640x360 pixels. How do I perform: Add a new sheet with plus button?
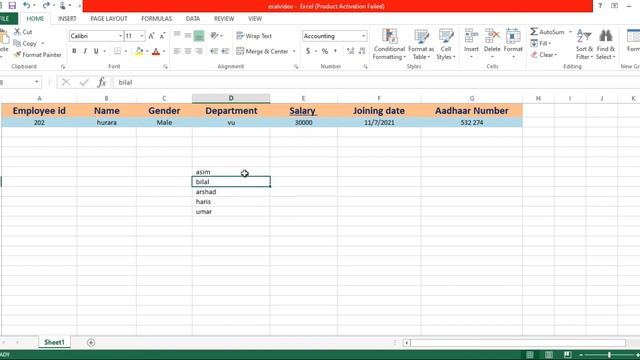[x=91, y=342]
